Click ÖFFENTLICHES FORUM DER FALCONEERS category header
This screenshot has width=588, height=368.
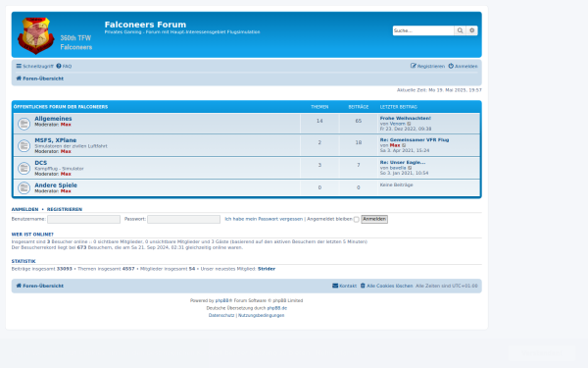61,107
